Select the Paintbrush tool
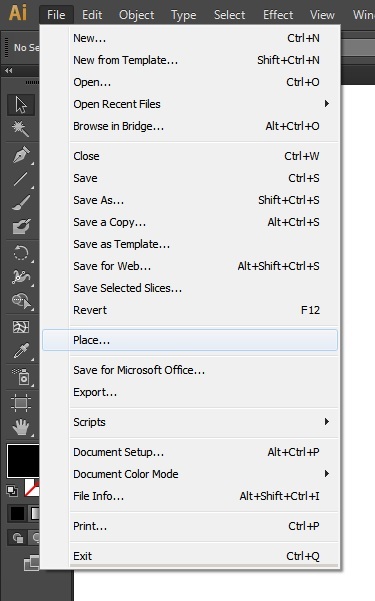375x601 pixels. (x=21, y=203)
